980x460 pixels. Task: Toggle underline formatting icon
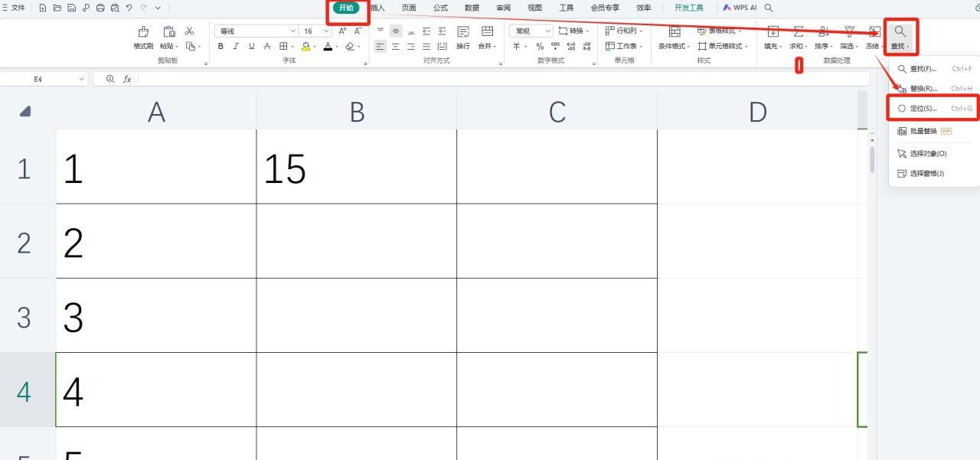pos(251,46)
